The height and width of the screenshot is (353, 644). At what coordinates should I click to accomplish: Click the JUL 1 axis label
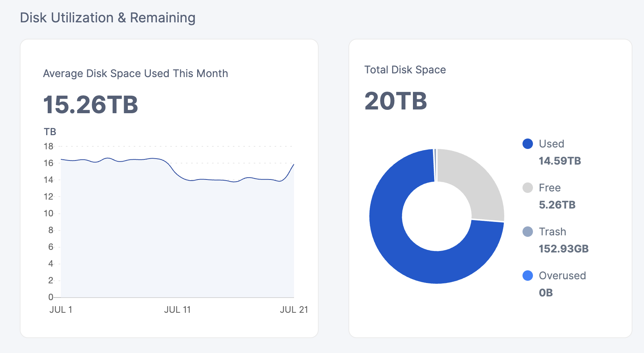pos(61,310)
